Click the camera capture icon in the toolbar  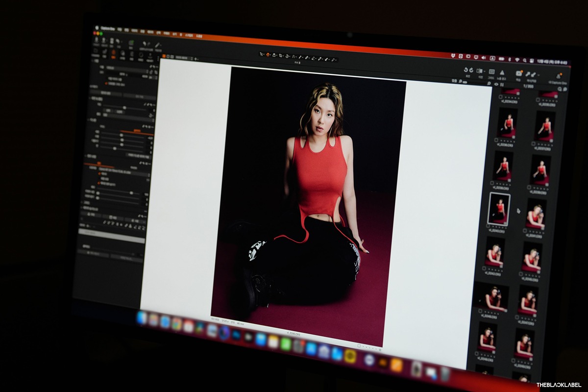click(518, 73)
